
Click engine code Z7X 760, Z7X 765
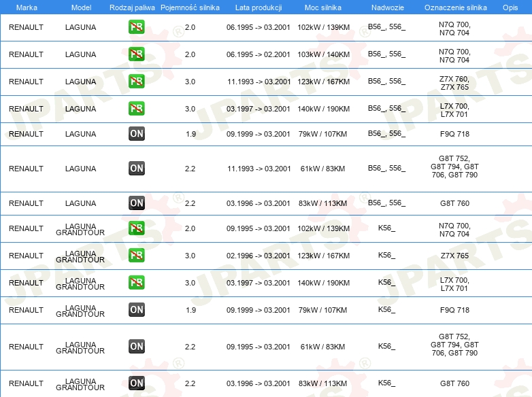pos(454,83)
